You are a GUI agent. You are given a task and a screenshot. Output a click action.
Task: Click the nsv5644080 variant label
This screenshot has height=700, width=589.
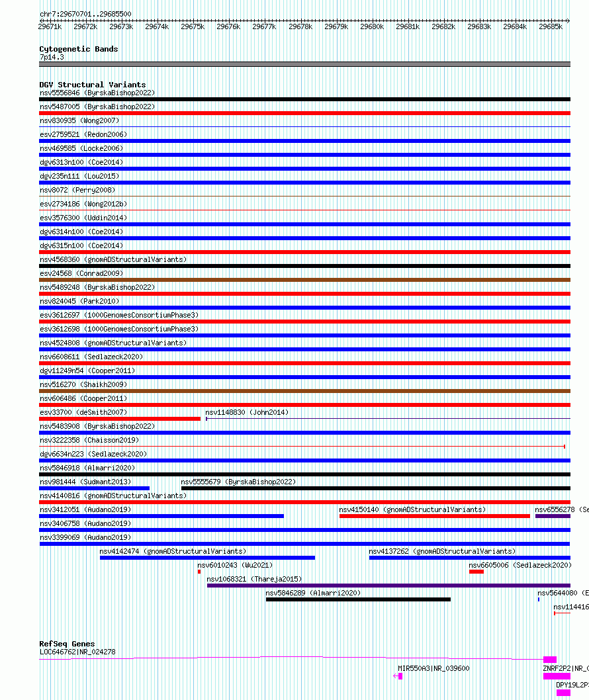[x=563, y=593]
